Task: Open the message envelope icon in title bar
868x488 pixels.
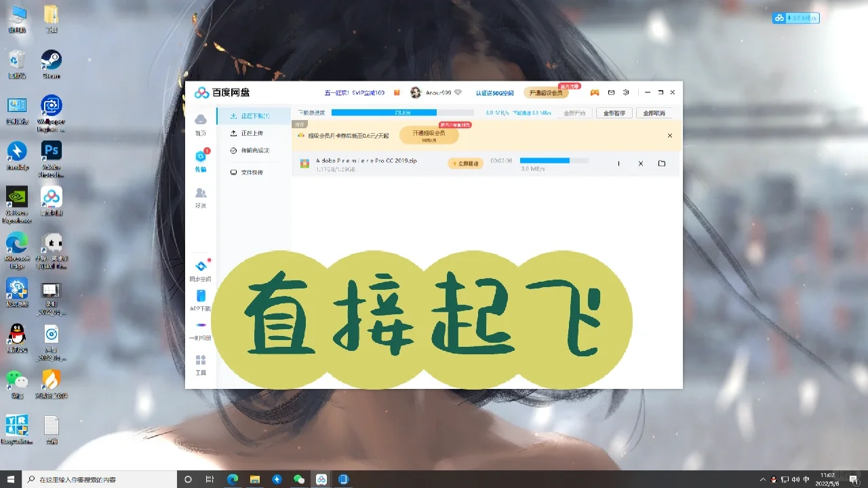Action: [610, 92]
